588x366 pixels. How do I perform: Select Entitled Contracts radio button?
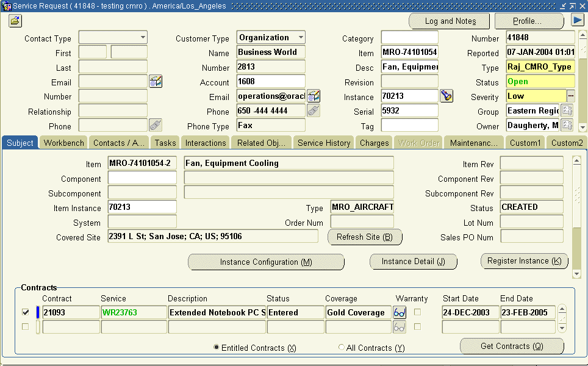[217, 347]
